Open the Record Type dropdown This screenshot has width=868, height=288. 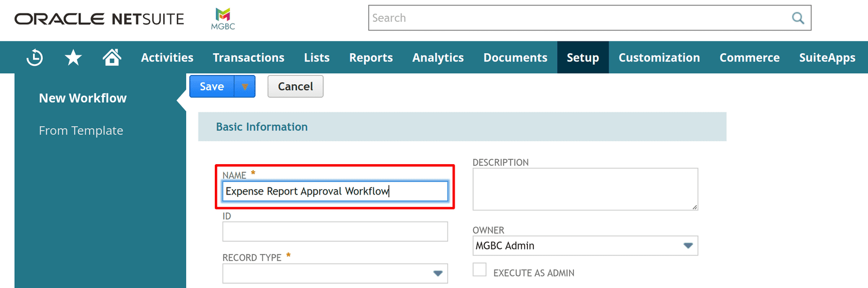pyautogui.click(x=335, y=273)
